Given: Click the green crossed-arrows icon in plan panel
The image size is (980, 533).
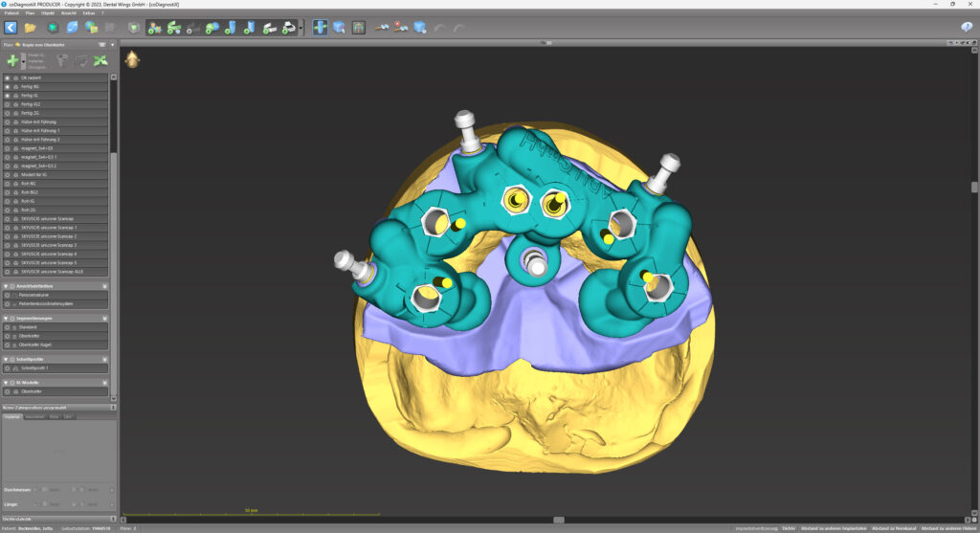Looking at the screenshot, I should tap(100, 60).
